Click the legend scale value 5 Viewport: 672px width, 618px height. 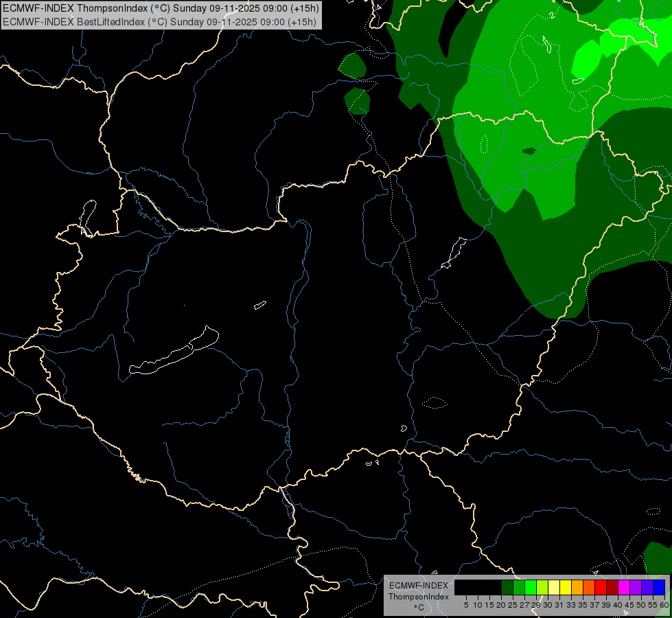pyautogui.click(x=466, y=605)
